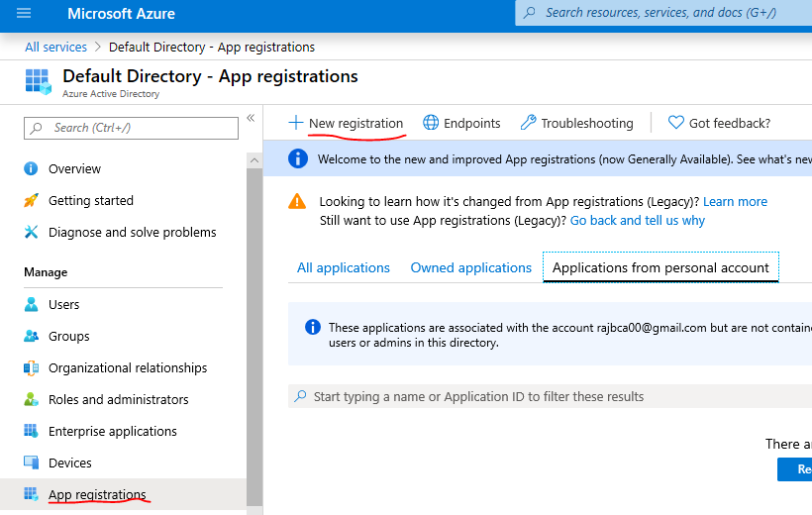
Task: Switch to the All applications tab
Action: (344, 267)
